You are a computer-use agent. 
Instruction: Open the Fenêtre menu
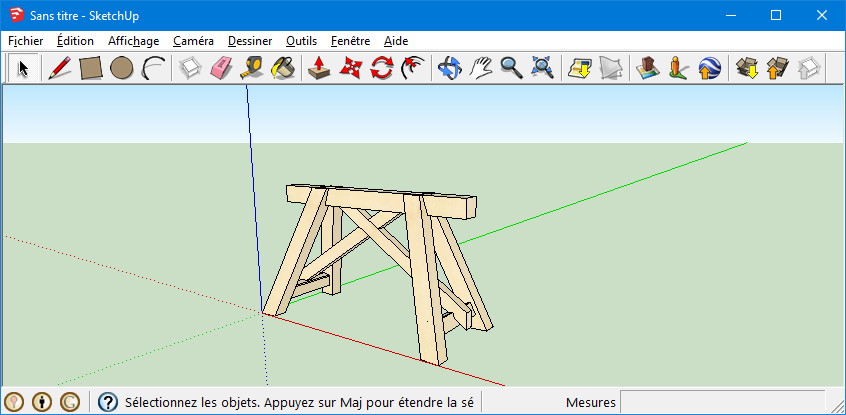click(350, 41)
